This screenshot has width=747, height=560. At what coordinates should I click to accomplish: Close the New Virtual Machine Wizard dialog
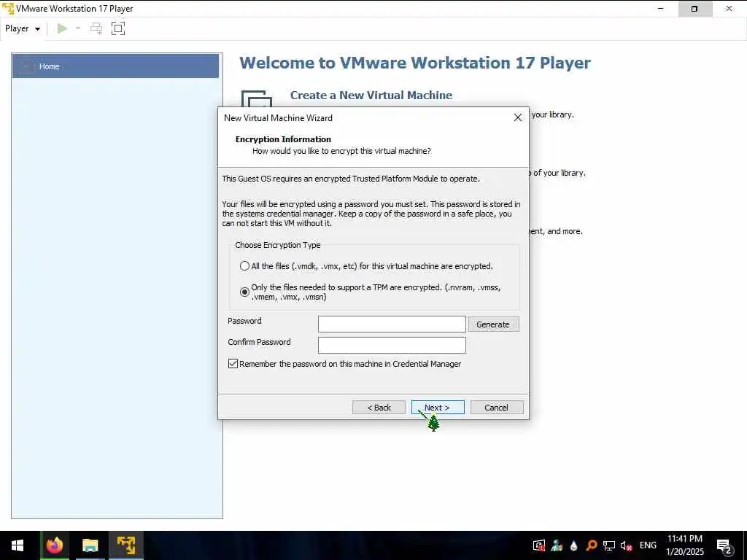tap(518, 117)
